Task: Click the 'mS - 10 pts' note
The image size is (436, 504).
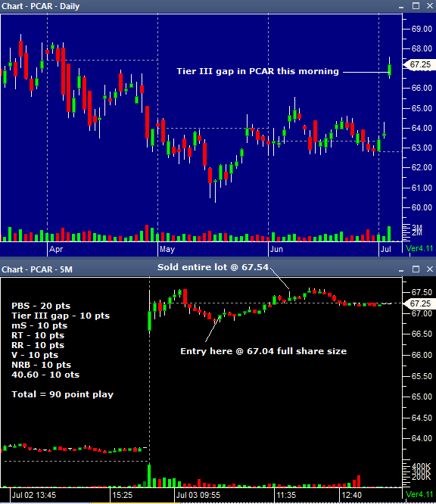Action: point(39,325)
